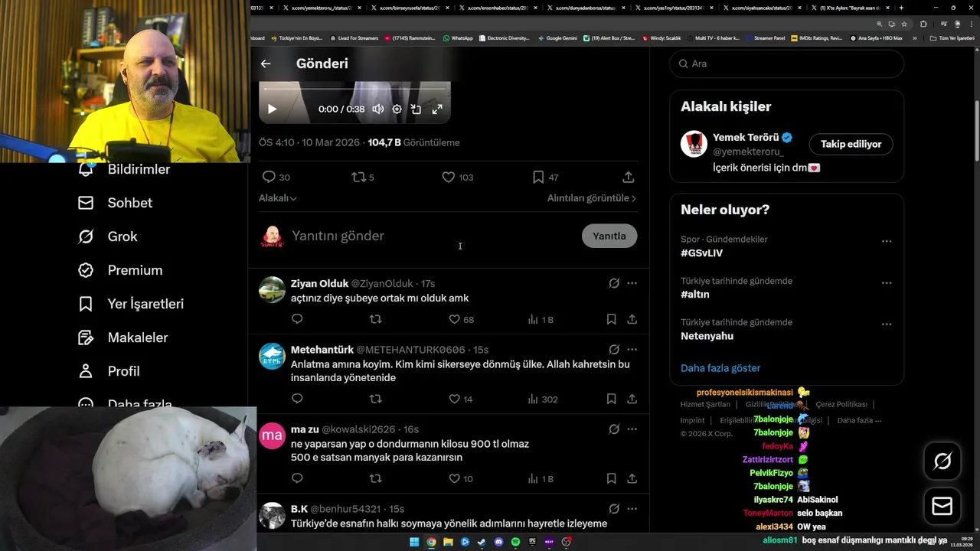
Task: Open Grok icon on ma zu's reply
Action: coord(614,429)
